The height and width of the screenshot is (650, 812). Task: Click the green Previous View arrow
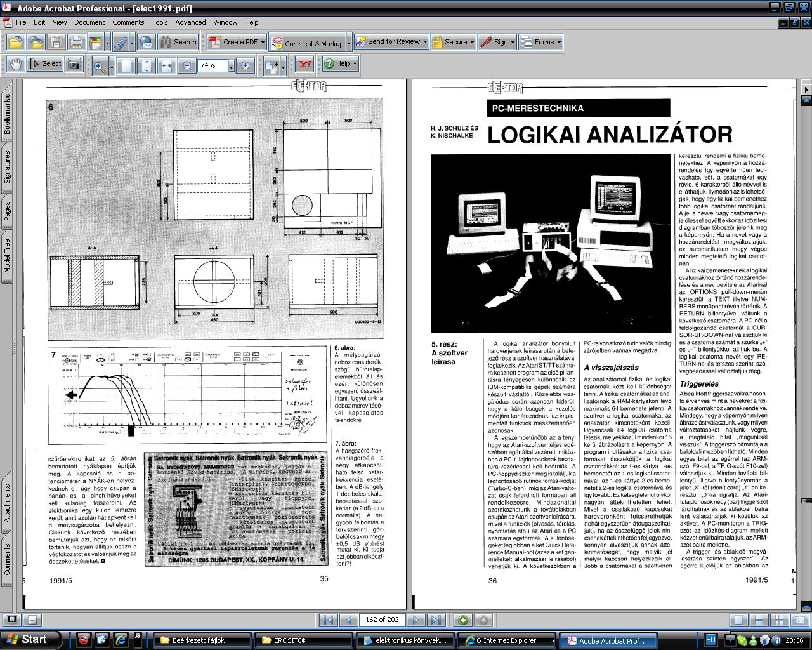[463, 620]
